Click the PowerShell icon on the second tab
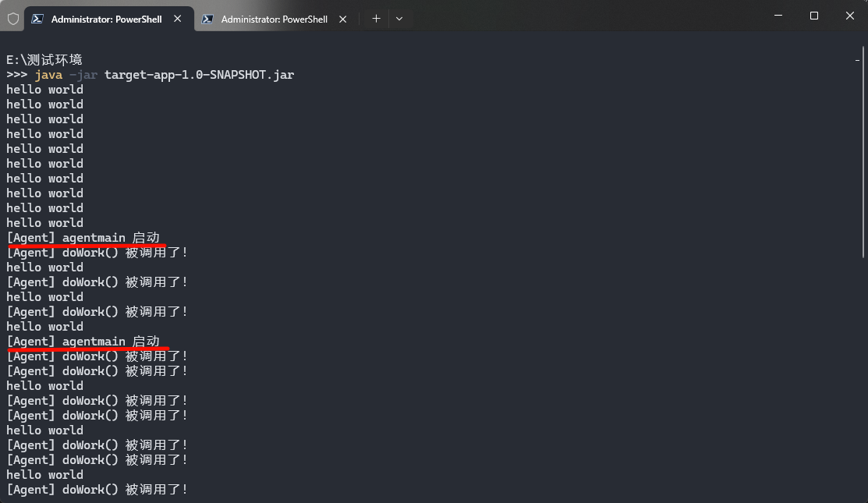 pos(207,19)
